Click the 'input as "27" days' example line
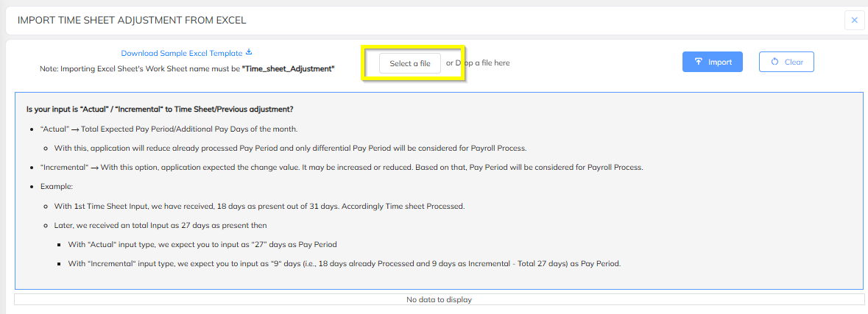 [202, 244]
